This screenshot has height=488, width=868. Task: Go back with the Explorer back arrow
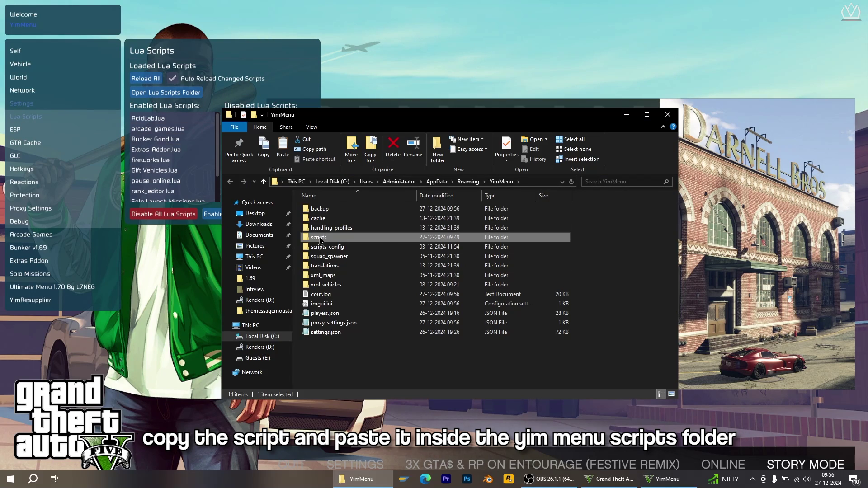click(x=230, y=182)
